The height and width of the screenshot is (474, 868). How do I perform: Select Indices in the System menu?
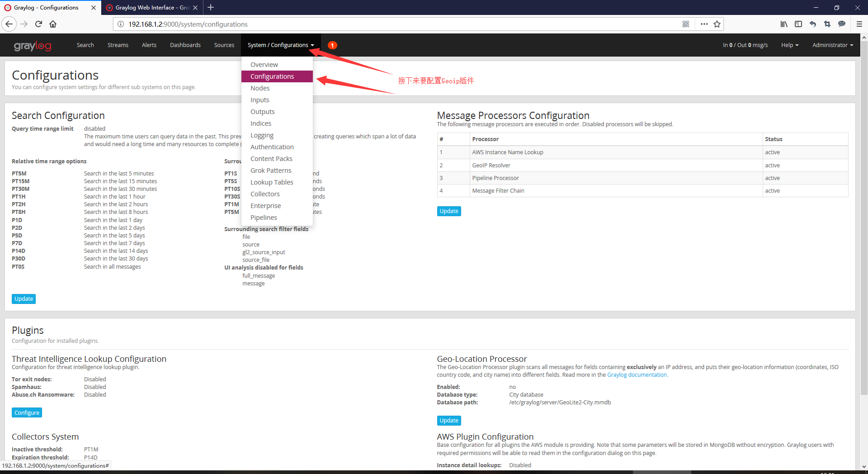pos(277,123)
